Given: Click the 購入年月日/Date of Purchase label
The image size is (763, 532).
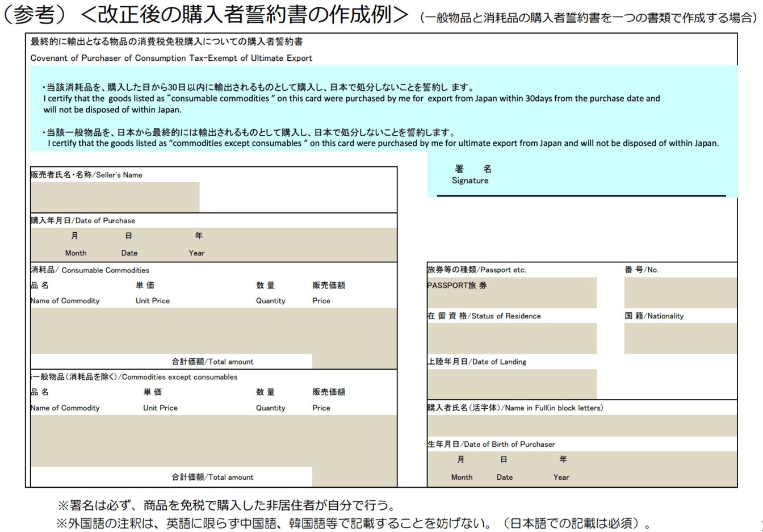Looking at the screenshot, I should coord(83,220).
